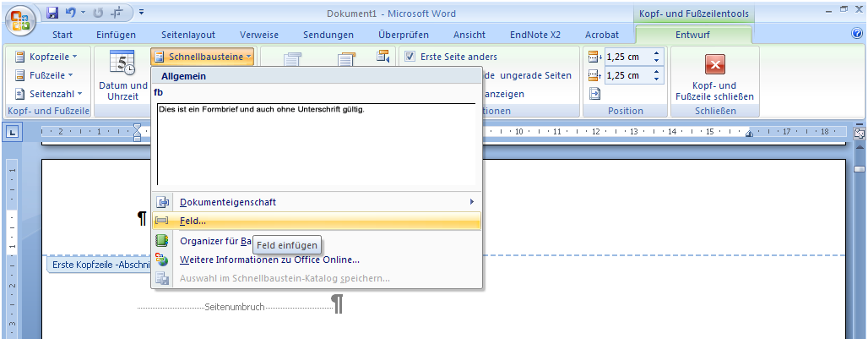This screenshot has width=868, height=339.
Task: Open Word help question mark
Action: coord(857,34)
